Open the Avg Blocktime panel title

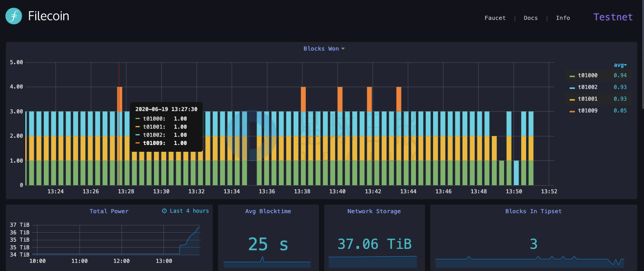(268, 211)
